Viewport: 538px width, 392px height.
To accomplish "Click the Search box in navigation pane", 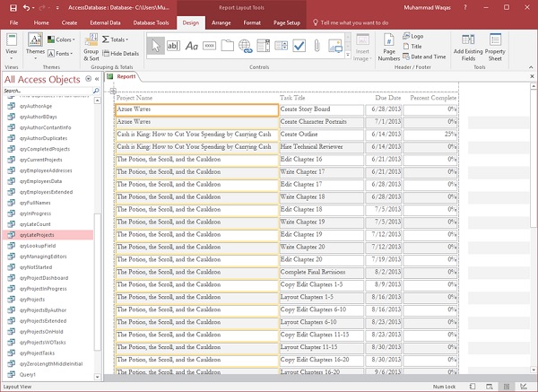I will pos(45,91).
